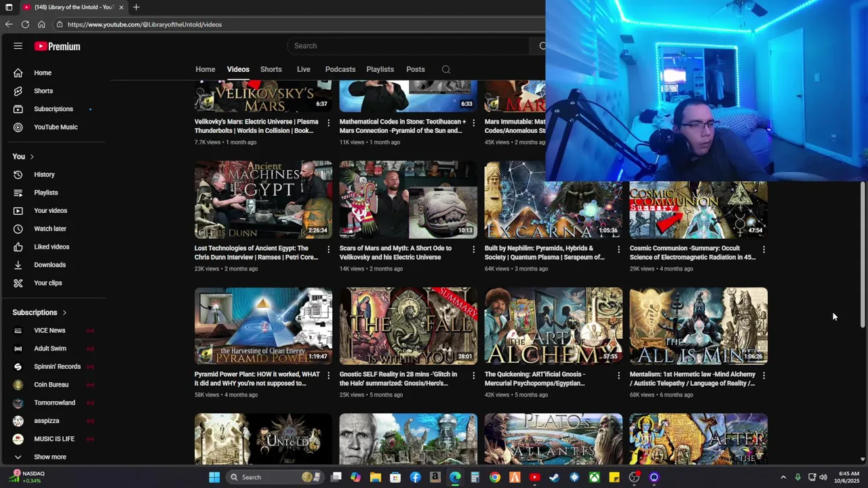Viewport: 868px width, 488px height.
Task: Open Pyramid Power Plant video title link
Action: point(257,378)
